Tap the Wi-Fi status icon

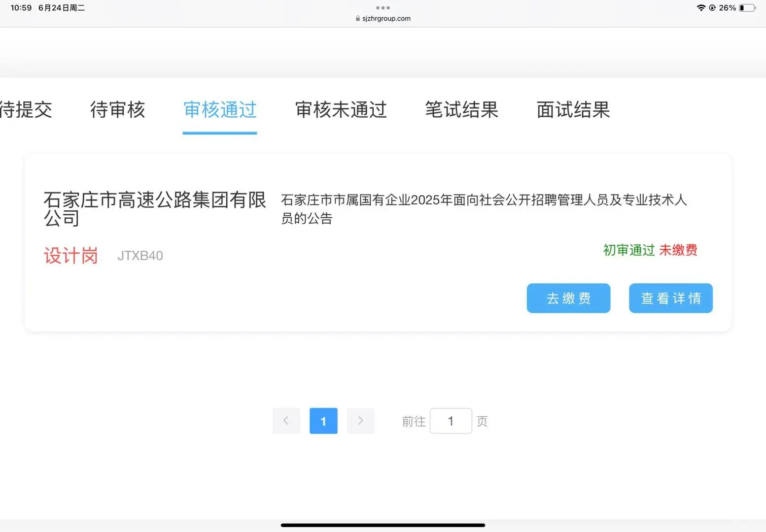701,8
